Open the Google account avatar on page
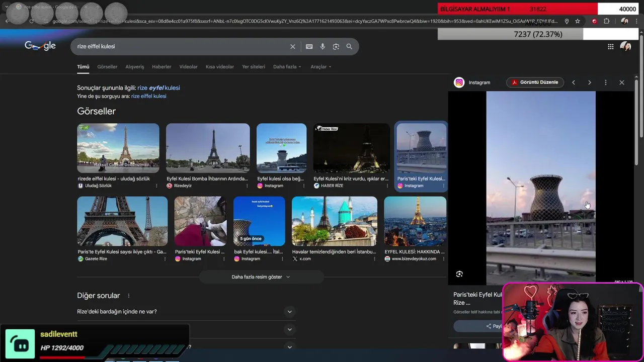Image resolution: width=644 pixels, height=362 pixels. pos(625,46)
